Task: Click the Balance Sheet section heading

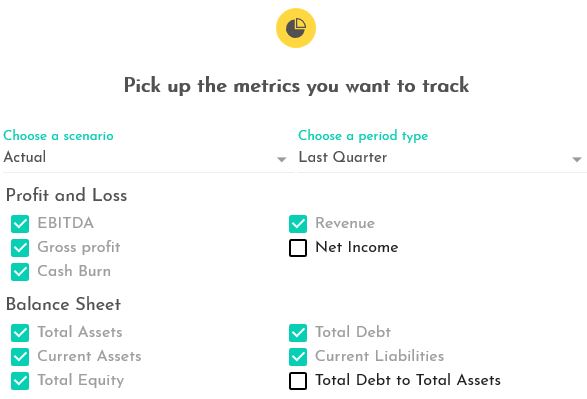Action: (x=64, y=304)
